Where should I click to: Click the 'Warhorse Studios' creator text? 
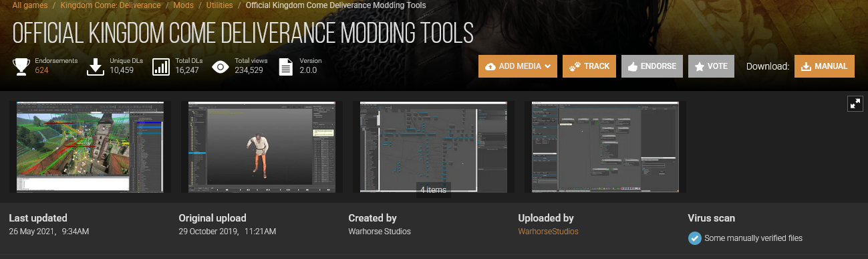click(380, 232)
